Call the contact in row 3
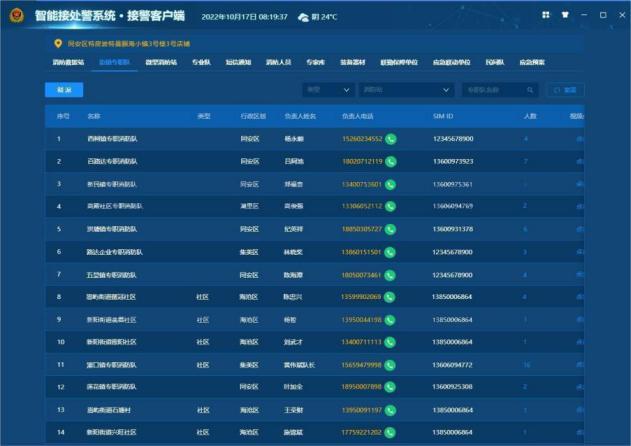Screen dimensions: 631x446 pyautogui.click(x=390, y=184)
